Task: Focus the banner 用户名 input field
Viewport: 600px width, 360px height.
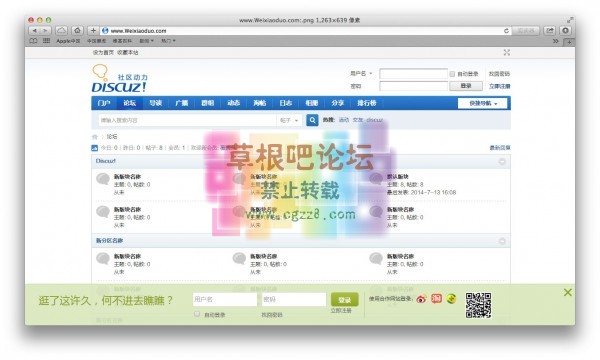Action: pos(225,300)
